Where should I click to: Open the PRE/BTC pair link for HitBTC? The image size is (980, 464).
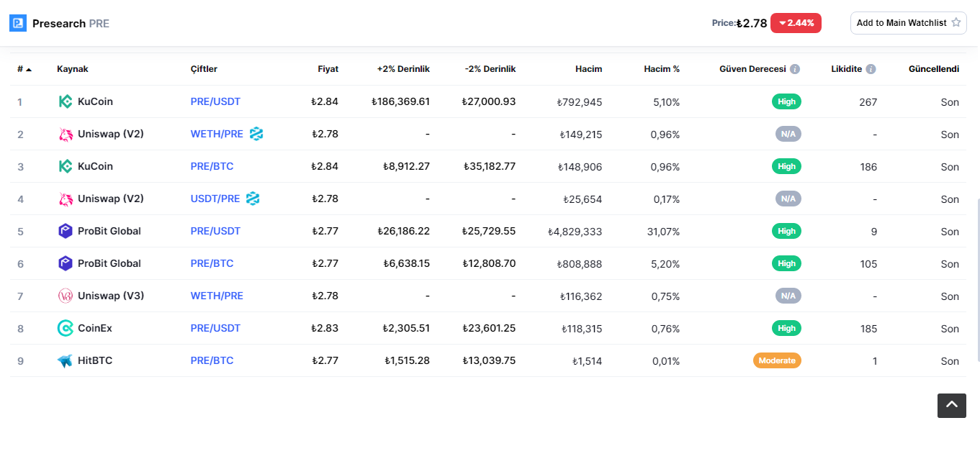click(212, 360)
